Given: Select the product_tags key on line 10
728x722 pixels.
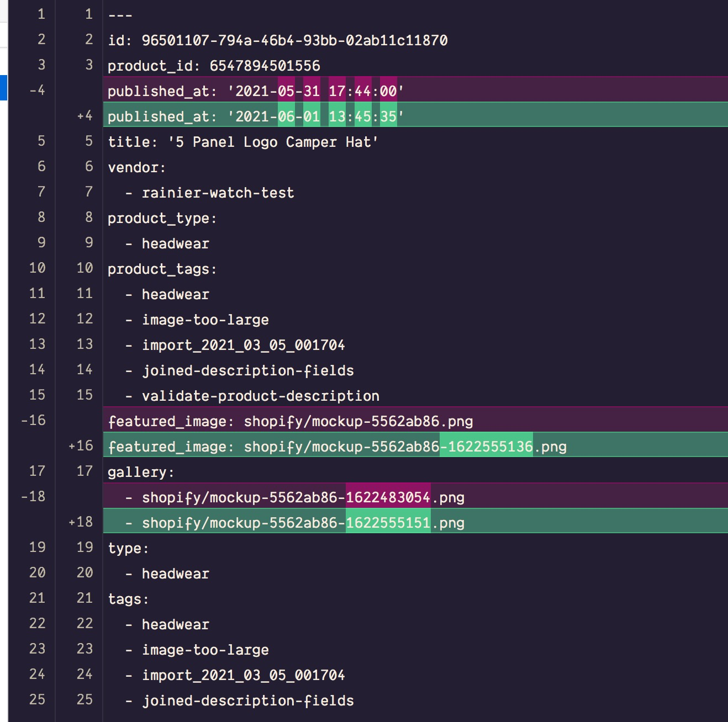Looking at the screenshot, I should pos(160,269).
